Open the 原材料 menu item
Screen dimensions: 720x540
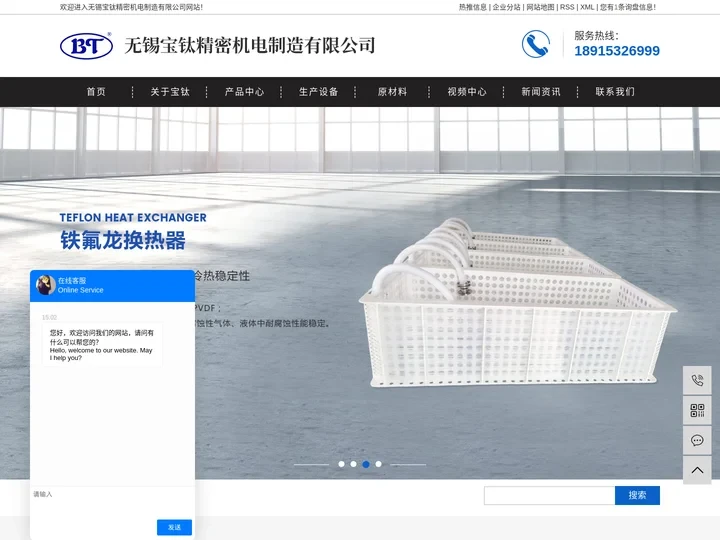tap(392, 92)
